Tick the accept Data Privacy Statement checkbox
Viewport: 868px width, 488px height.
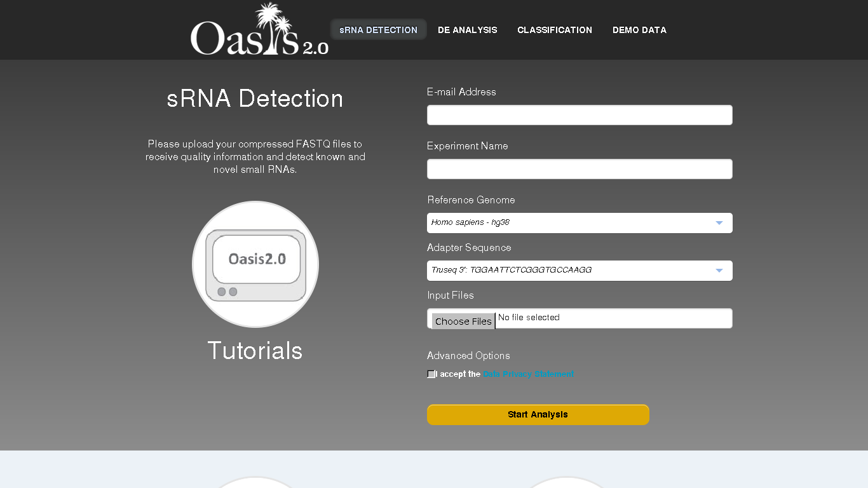point(431,374)
